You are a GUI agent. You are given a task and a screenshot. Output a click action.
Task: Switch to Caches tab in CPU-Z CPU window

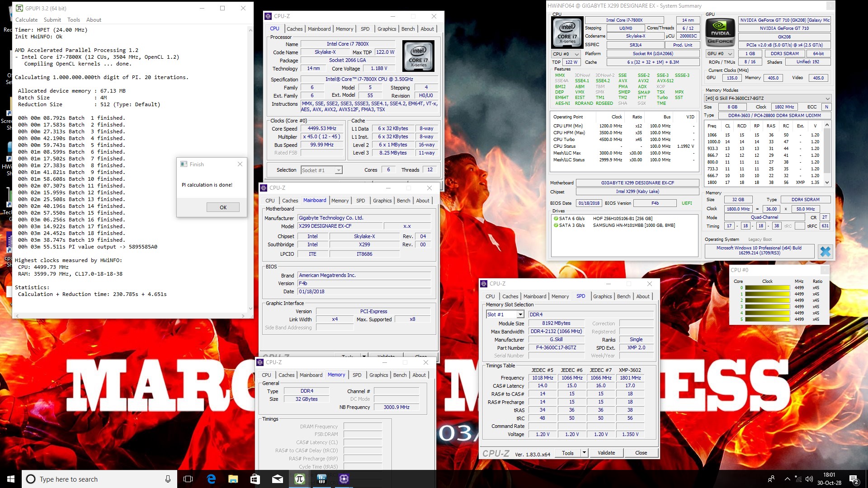(295, 29)
